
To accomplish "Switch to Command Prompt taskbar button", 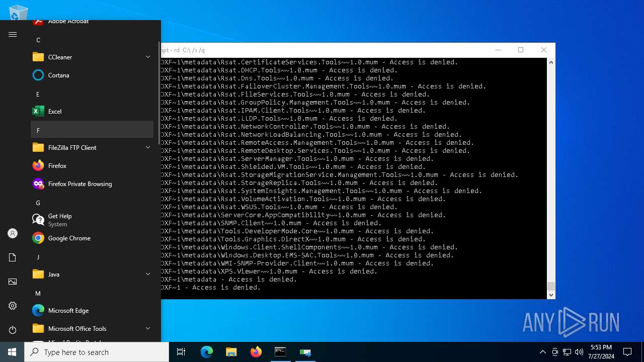I will point(280,352).
